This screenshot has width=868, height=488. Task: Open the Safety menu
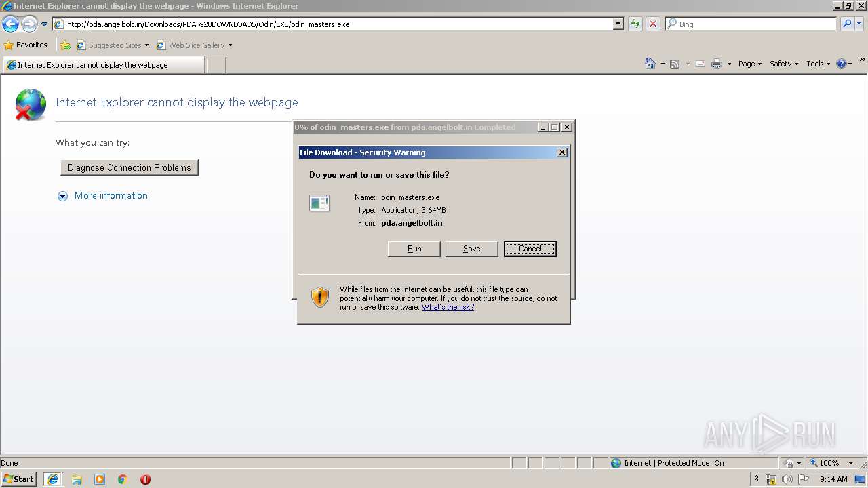coord(784,64)
